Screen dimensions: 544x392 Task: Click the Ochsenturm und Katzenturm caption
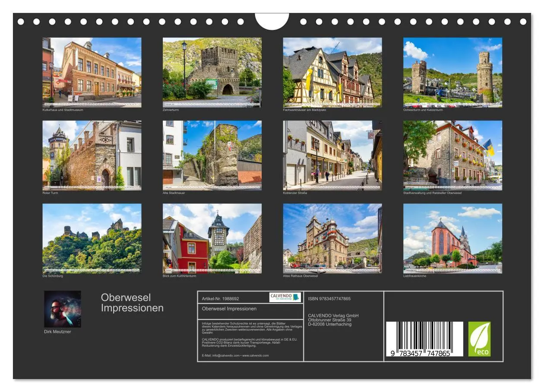pos(423,110)
